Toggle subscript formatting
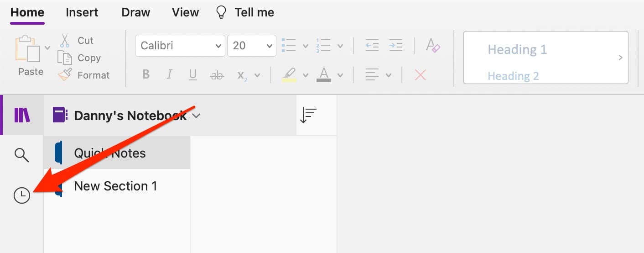 (242, 75)
